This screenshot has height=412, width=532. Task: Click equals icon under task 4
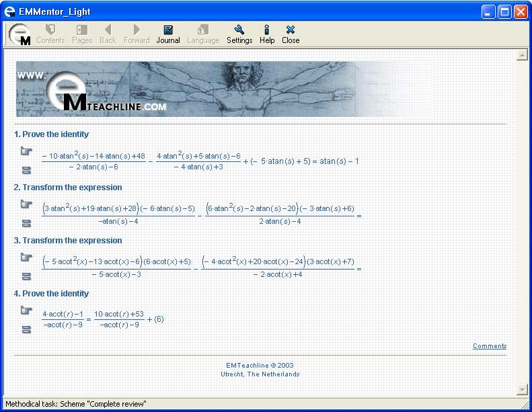point(26,329)
